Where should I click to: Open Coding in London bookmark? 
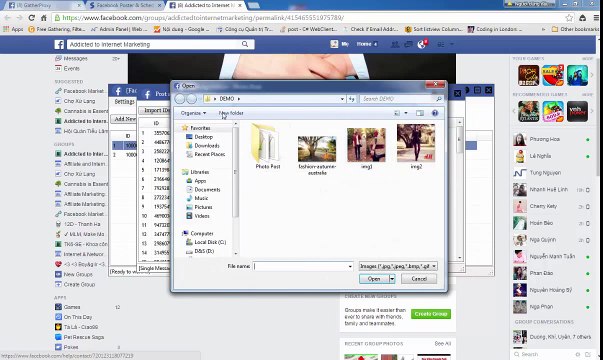click(x=495, y=29)
